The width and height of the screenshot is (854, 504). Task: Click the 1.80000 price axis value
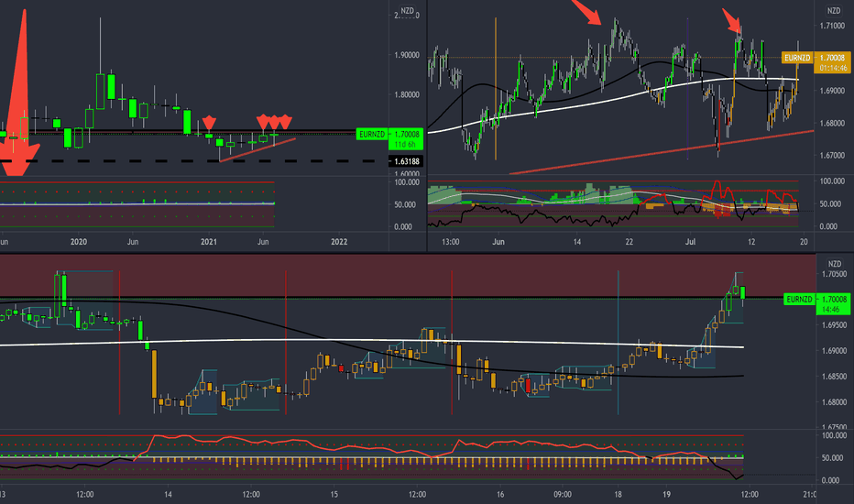click(x=407, y=94)
